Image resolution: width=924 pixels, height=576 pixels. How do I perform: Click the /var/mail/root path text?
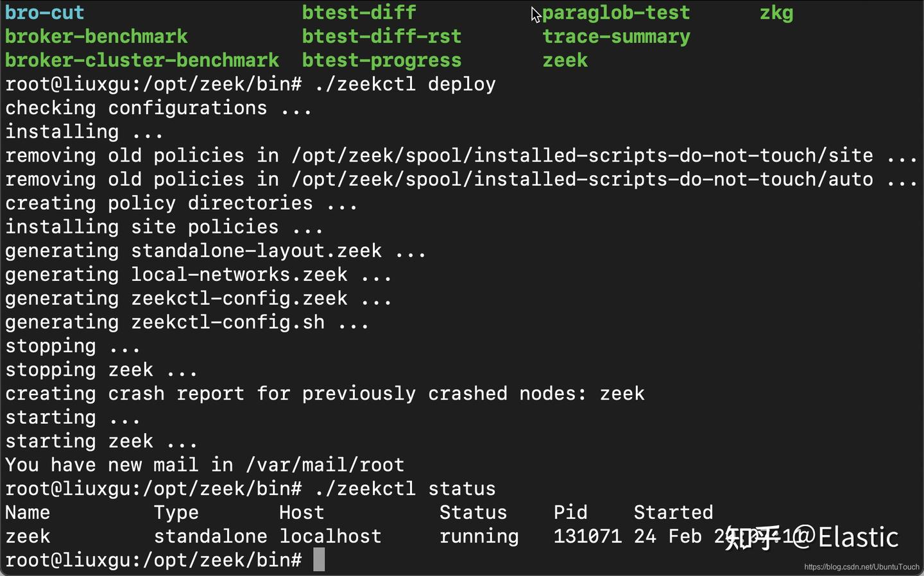pos(325,465)
